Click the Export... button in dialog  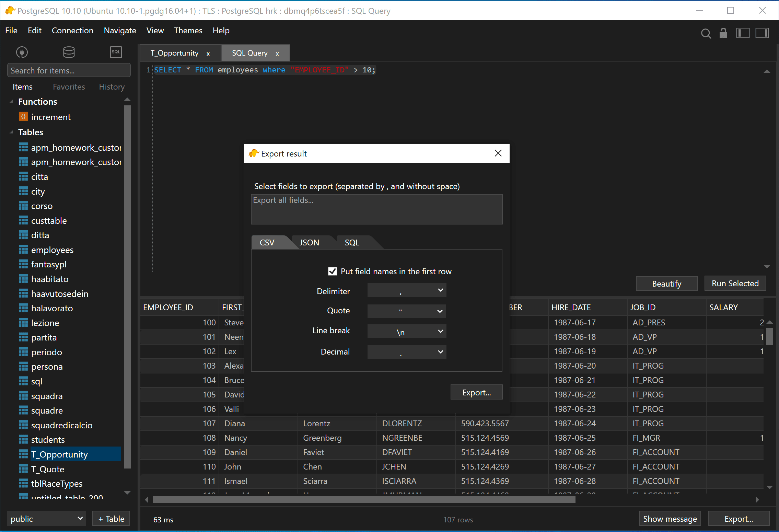[476, 392]
